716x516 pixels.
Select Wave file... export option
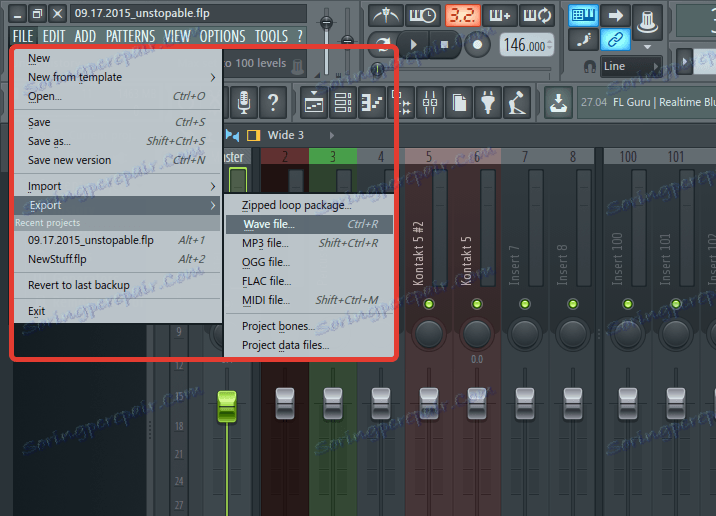310,224
